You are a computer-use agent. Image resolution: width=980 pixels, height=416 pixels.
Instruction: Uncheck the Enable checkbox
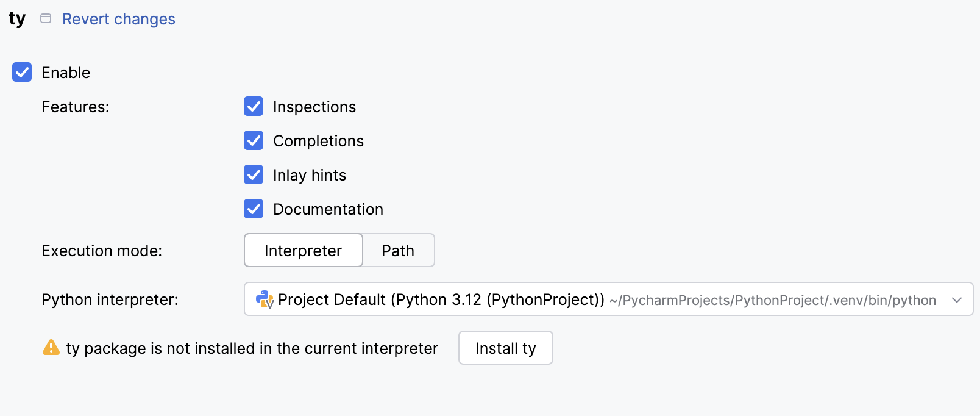pyautogui.click(x=22, y=73)
